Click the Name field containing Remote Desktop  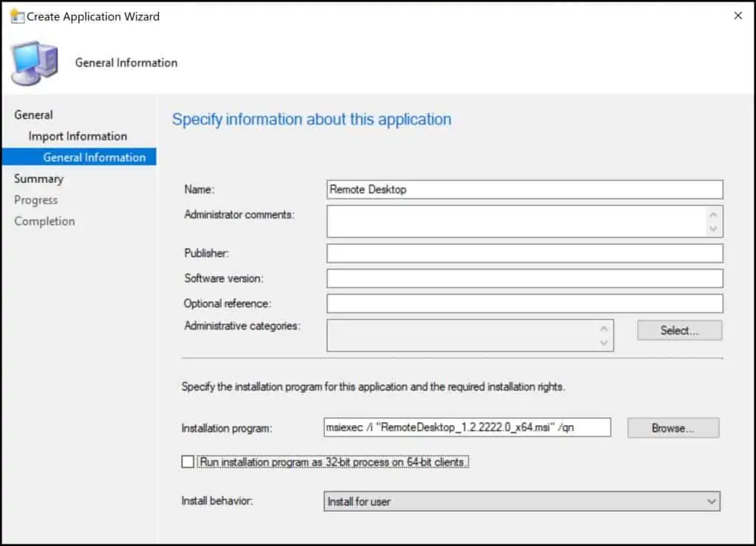click(x=525, y=190)
